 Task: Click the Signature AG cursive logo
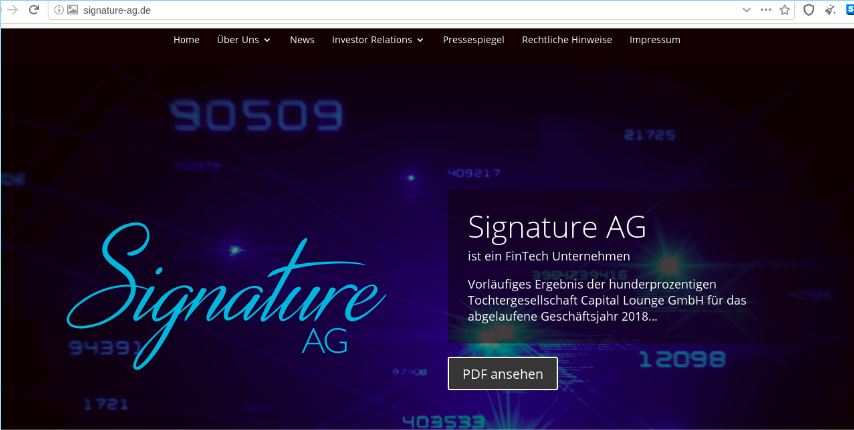point(226,295)
